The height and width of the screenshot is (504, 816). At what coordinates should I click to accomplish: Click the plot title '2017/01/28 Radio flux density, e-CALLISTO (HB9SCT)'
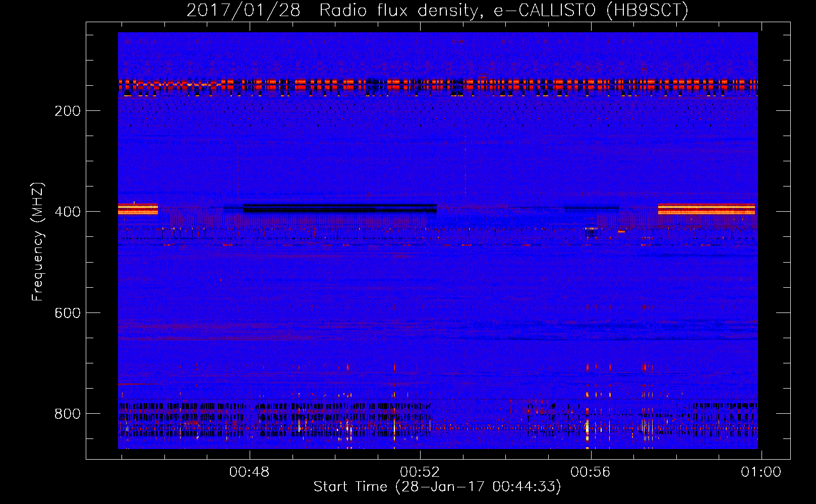tap(437, 10)
